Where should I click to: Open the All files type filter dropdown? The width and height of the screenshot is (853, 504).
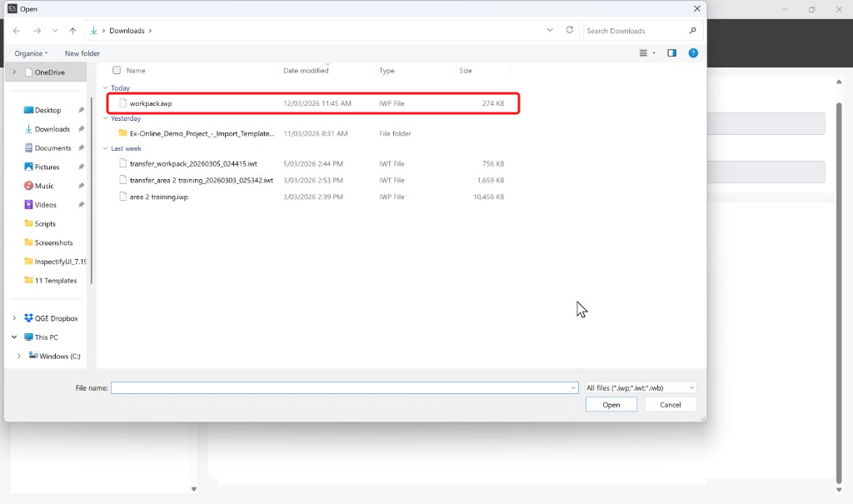click(641, 387)
